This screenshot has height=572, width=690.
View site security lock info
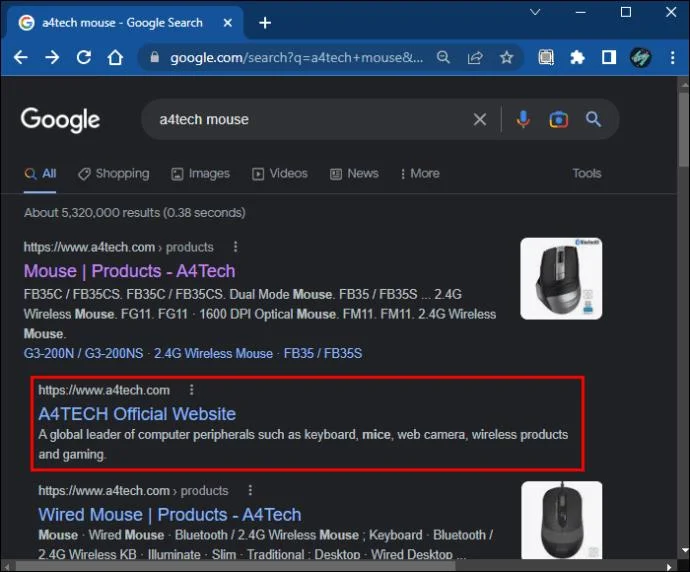coord(154,57)
